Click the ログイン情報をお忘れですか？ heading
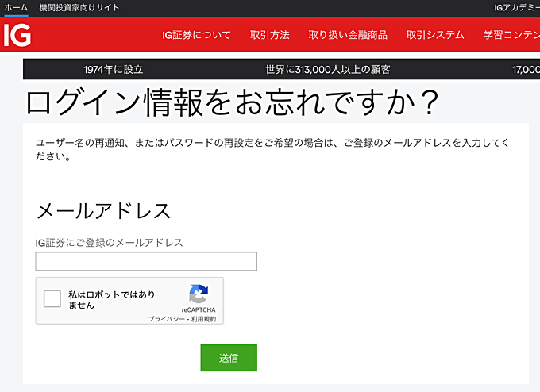The width and height of the screenshot is (540, 392). [233, 102]
